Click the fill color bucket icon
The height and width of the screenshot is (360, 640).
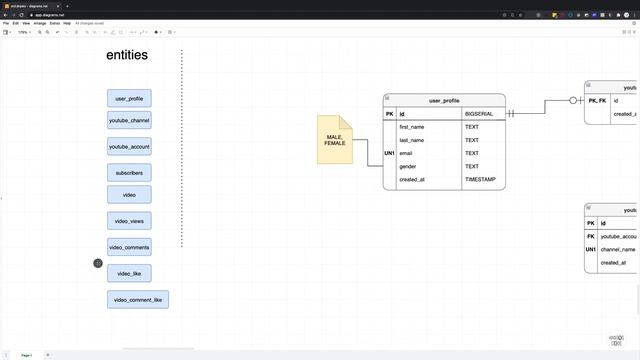[x=105, y=32]
